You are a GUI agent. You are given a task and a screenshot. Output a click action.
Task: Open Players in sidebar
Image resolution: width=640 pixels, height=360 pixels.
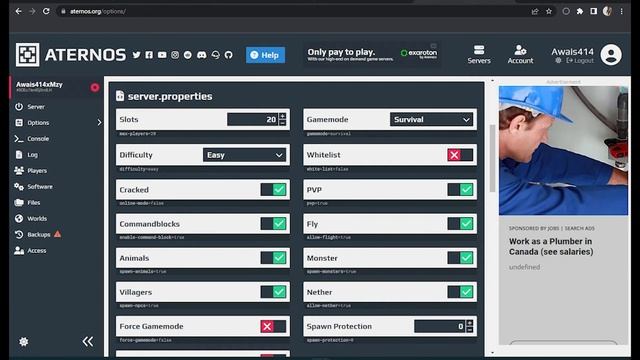[31, 171]
